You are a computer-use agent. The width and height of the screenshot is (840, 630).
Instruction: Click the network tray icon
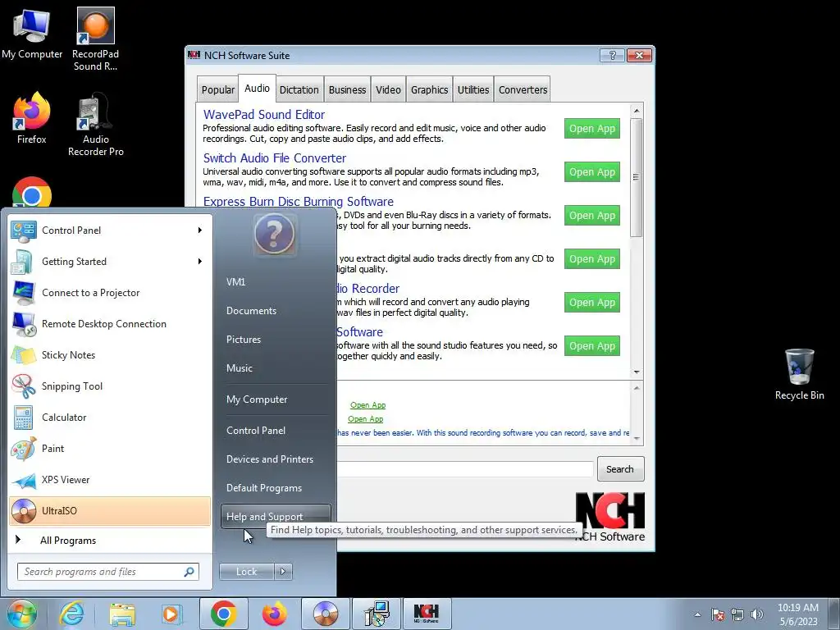[x=737, y=614]
